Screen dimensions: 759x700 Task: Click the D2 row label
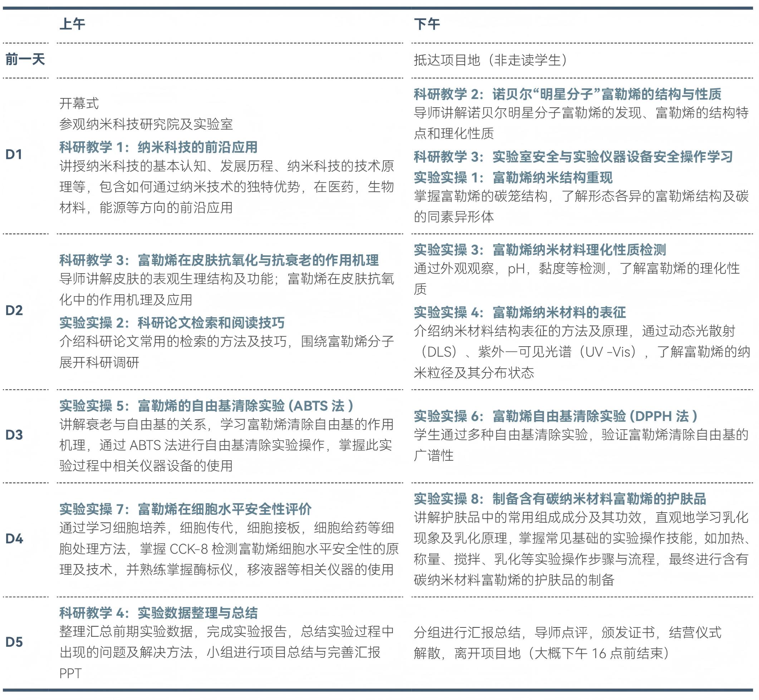(14, 310)
